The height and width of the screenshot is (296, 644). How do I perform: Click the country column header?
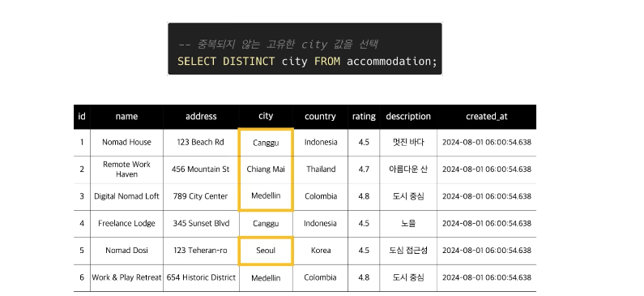tap(320, 116)
